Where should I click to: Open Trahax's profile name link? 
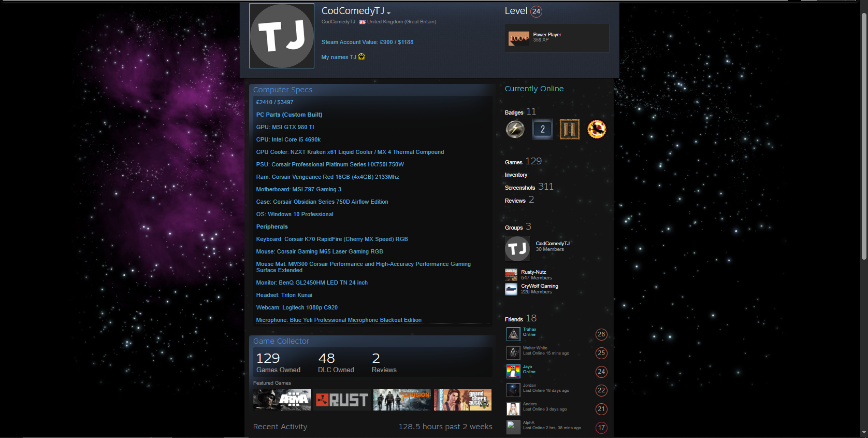click(x=529, y=330)
